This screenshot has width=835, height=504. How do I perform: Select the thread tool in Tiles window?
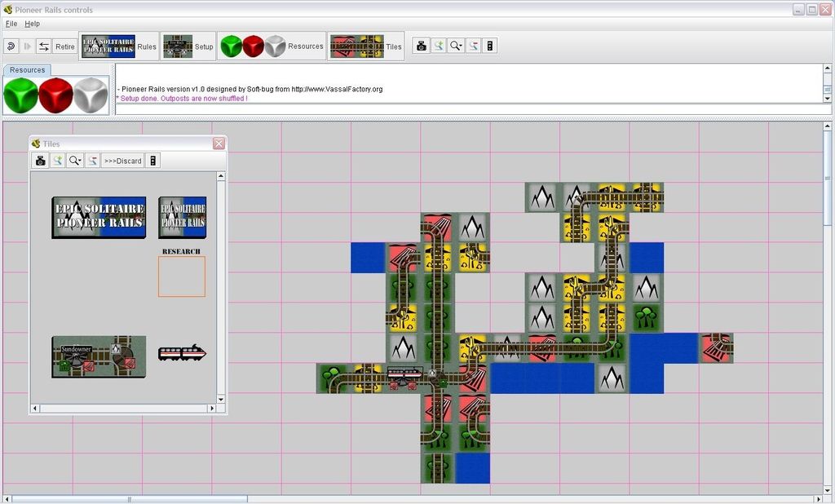(x=92, y=161)
